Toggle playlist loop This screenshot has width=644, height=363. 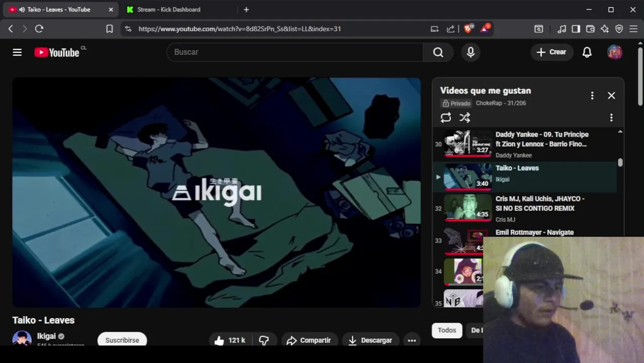[445, 117]
